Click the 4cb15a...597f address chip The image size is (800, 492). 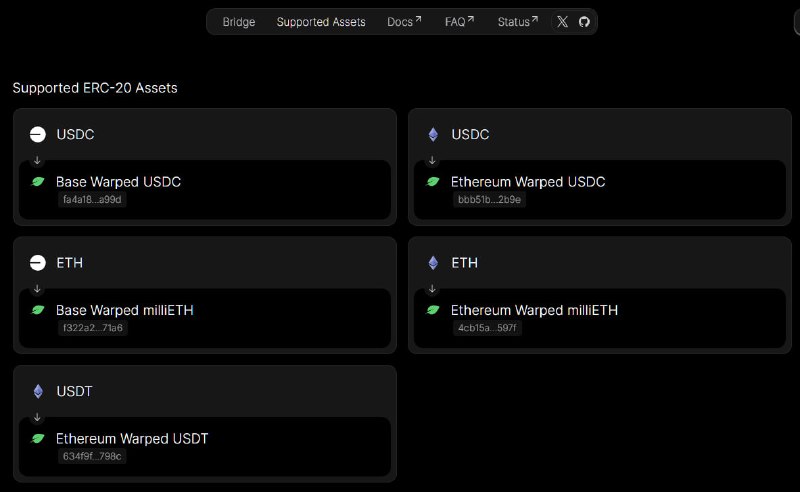(488, 328)
